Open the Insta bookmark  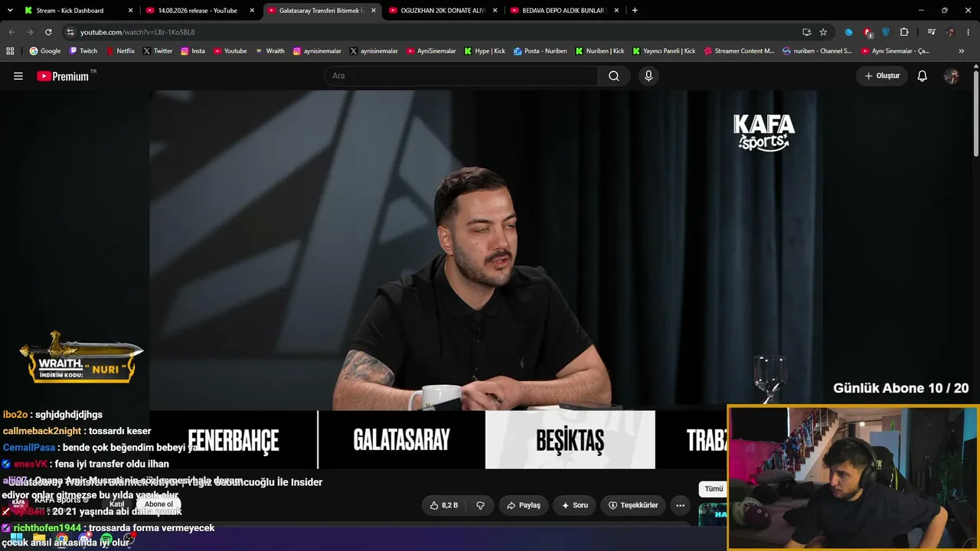point(193,51)
